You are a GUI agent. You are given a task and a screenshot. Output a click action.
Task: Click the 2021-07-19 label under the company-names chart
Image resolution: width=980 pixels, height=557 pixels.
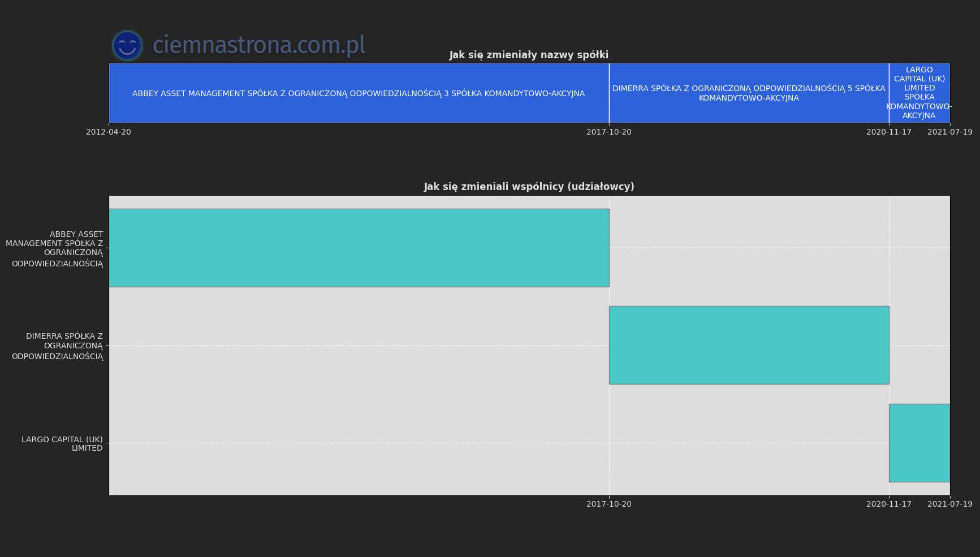pyautogui.click(x=950, y=132)
